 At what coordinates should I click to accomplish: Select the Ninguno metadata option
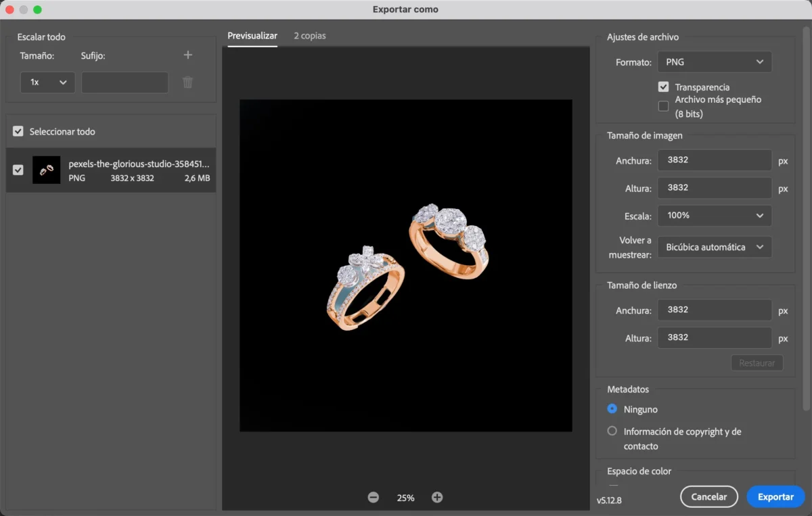pos(612,408)
